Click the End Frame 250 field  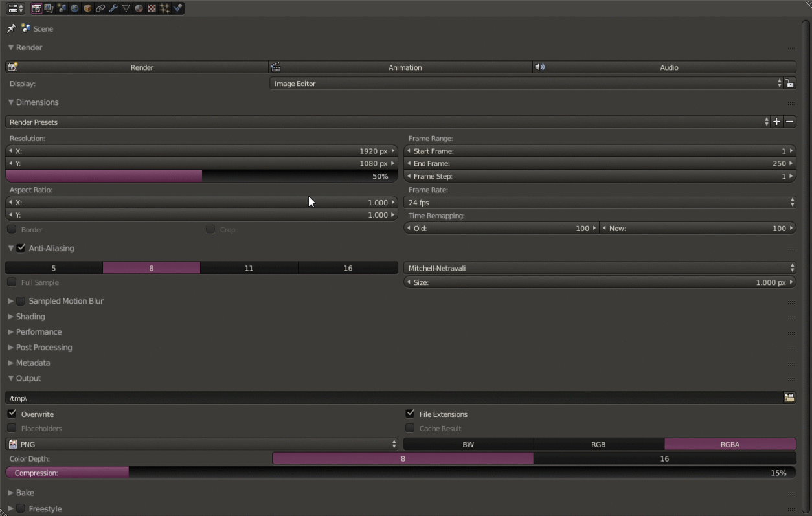(600, 163)
